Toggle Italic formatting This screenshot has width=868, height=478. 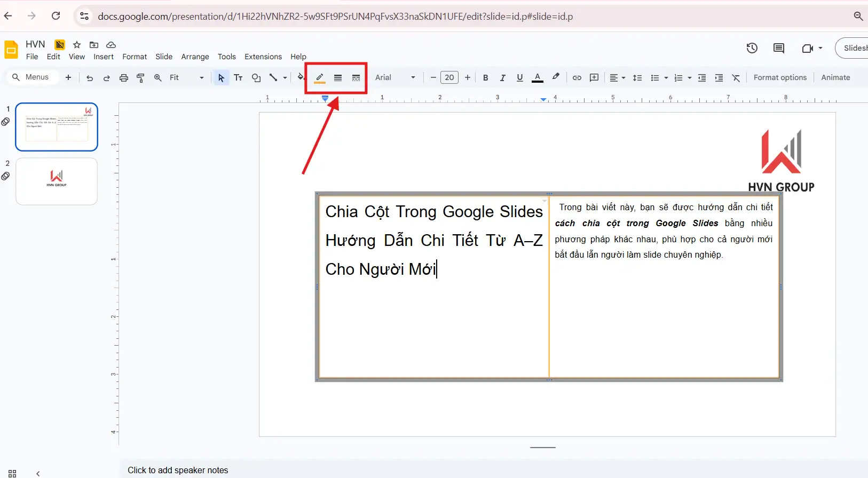[503, 78]
